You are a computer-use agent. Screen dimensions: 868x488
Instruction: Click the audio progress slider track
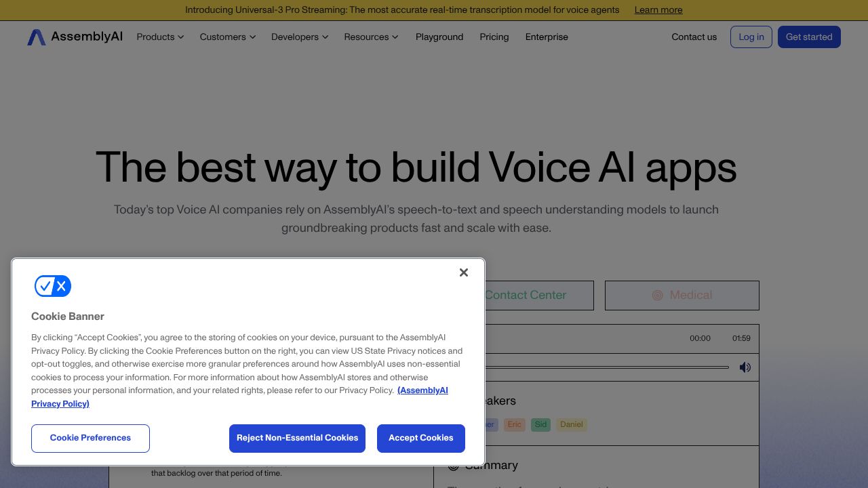coord(607,367)
